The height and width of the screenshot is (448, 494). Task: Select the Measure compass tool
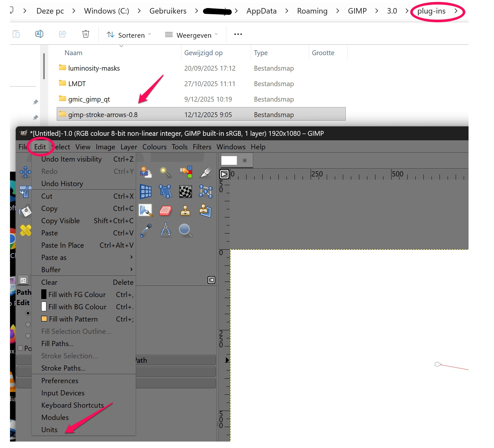[166, 230]
